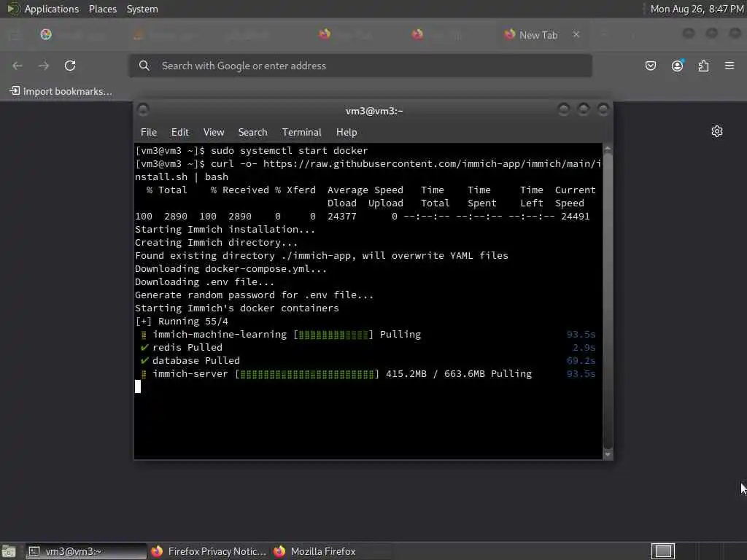Open terminal window menu button at title left
Screen dimensions: 747x560
click(x=143, y=110)
